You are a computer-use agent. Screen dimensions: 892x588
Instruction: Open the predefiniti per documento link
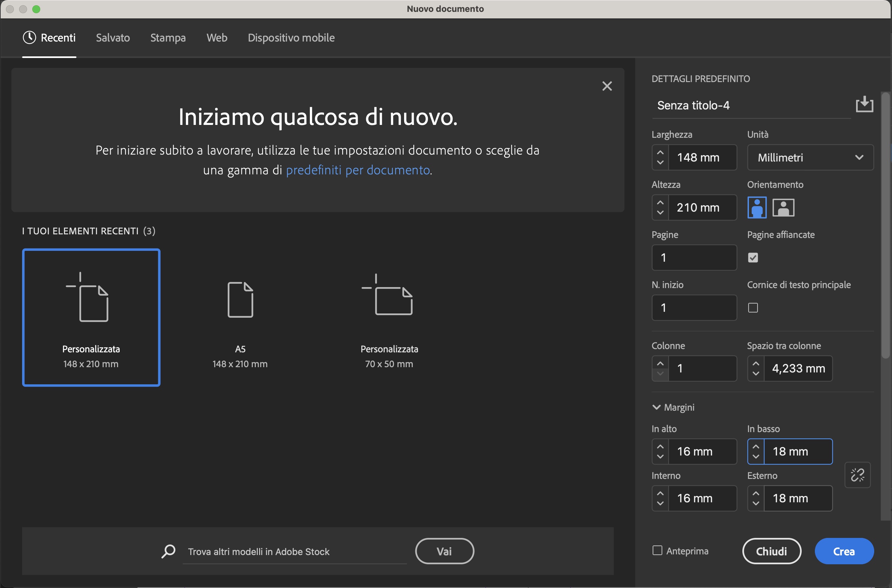click(x=357, y=170)
